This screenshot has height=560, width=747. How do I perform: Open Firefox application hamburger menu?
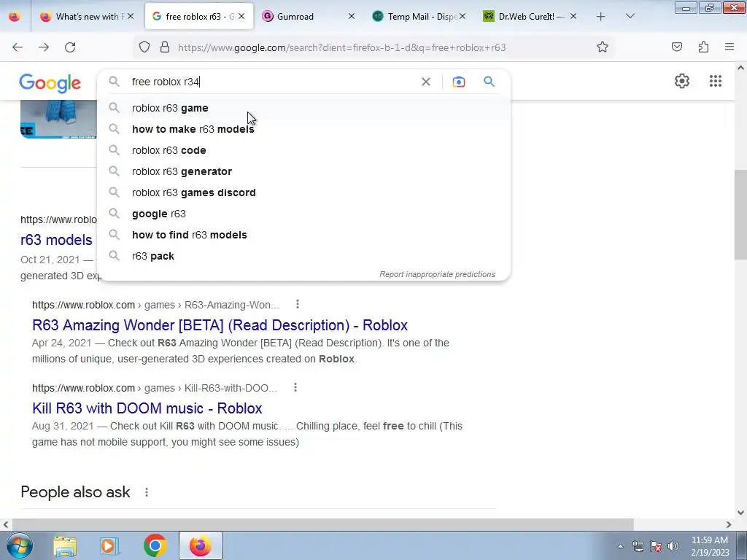(x=729, y=47)
